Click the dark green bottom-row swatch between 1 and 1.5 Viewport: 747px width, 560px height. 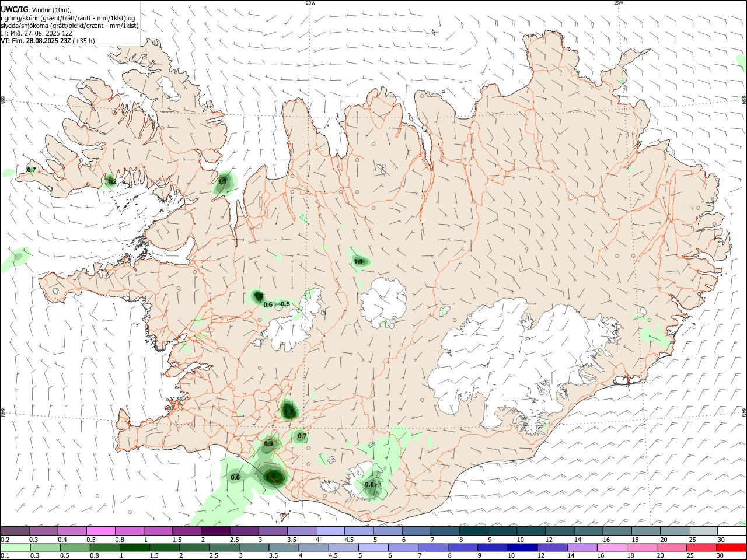135,548
